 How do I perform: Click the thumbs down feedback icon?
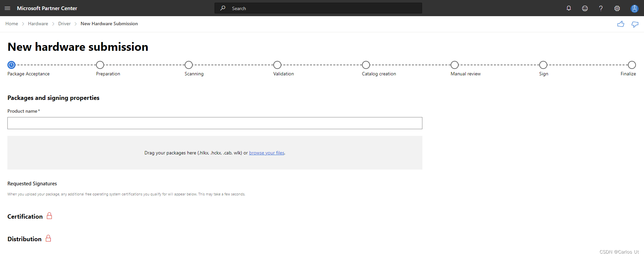click(x=635, y=24)
